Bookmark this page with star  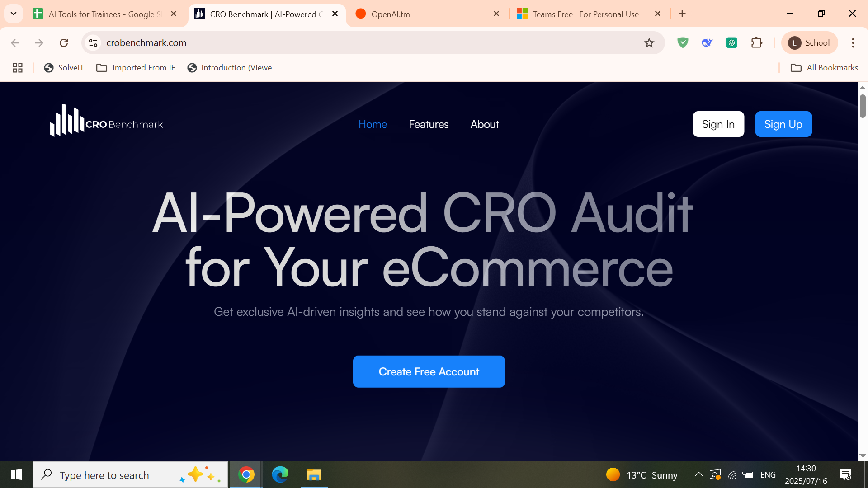click(649, 43)
